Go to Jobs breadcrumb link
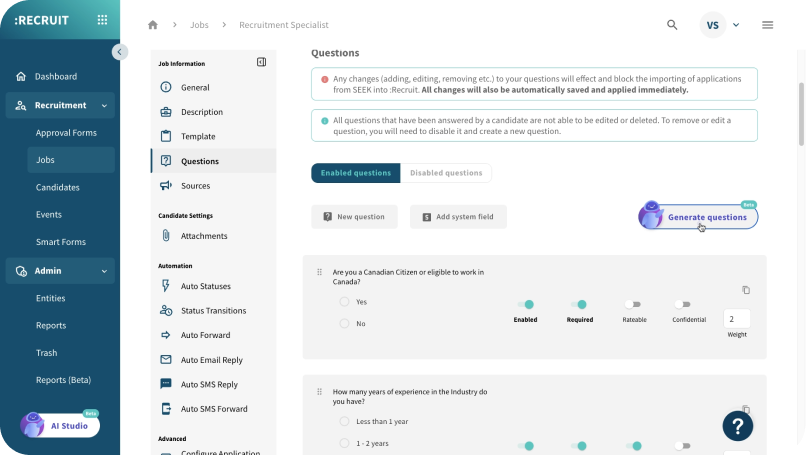 point(199,25)
